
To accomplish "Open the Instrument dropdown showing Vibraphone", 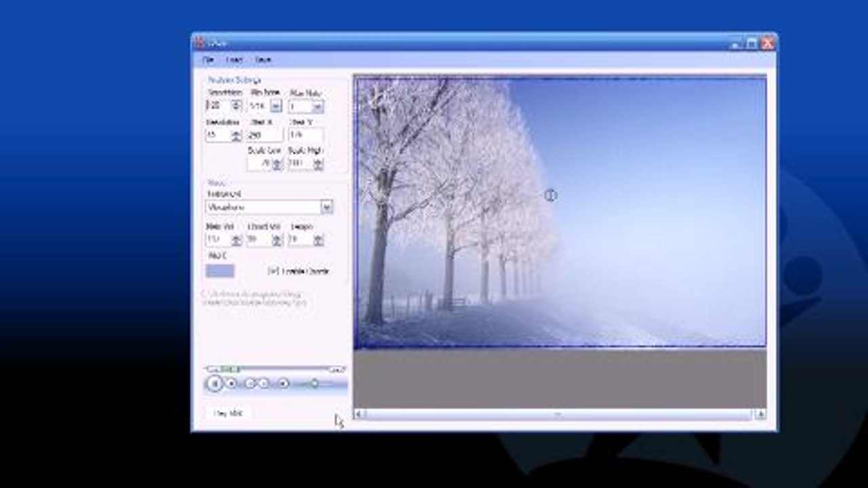I will pos(326,207).
